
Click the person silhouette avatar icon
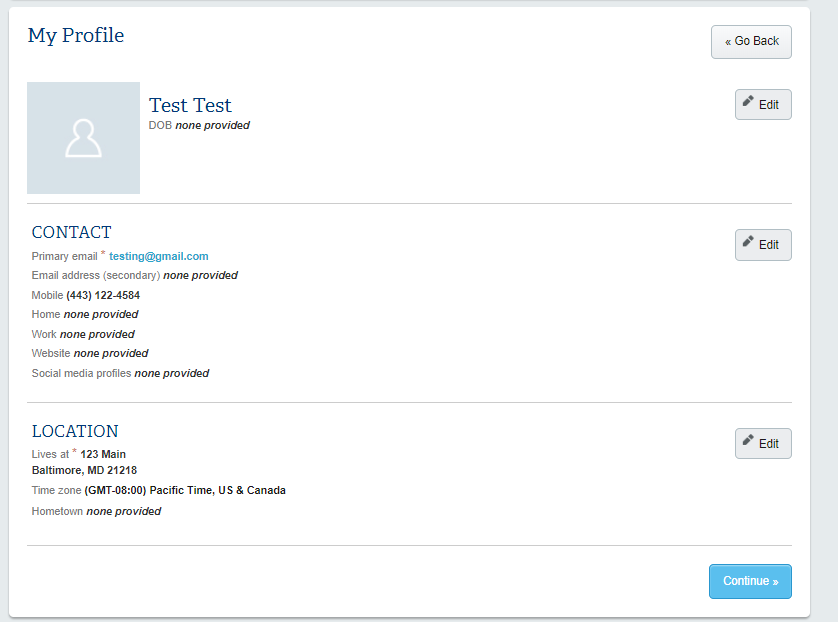[83, 138]
